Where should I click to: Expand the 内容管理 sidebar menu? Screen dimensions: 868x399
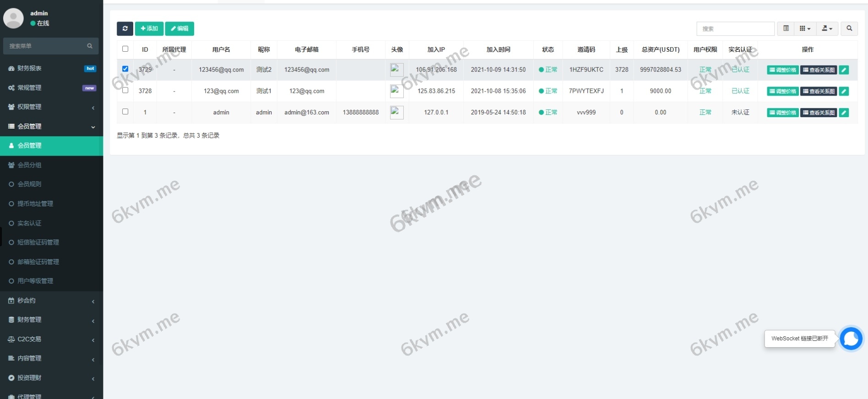click(51, 359)
